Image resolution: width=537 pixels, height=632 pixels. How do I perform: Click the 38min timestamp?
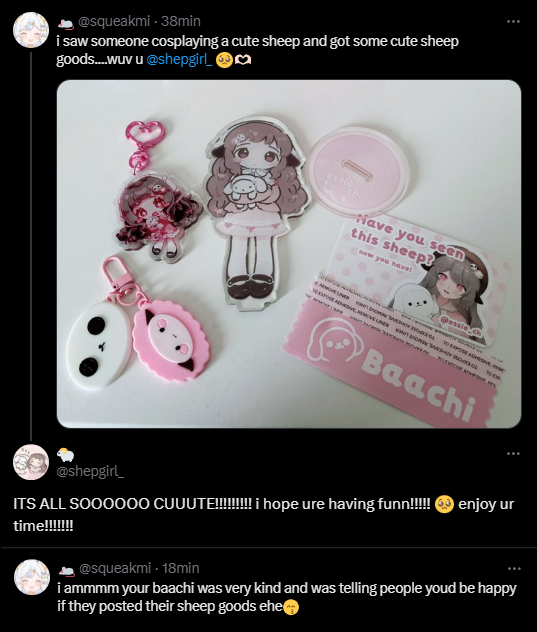tap(181, 21)
